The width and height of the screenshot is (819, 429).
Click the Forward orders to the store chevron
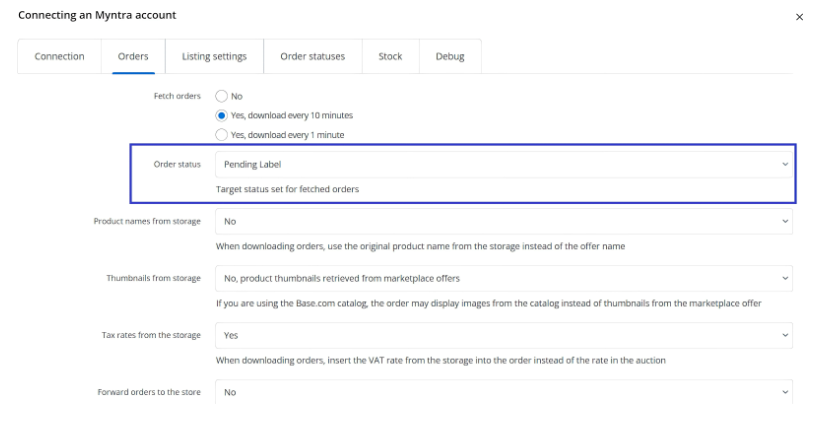(784, 392)
